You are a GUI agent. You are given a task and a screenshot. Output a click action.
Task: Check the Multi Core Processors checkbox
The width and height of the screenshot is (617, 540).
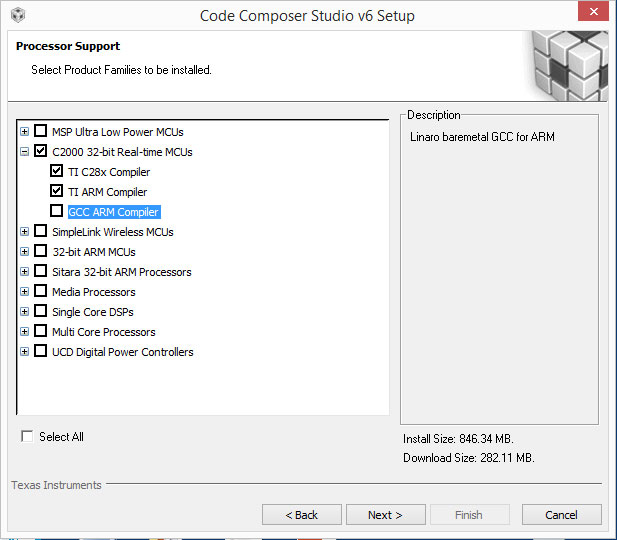pyautogui.click(x=41, y=331)
